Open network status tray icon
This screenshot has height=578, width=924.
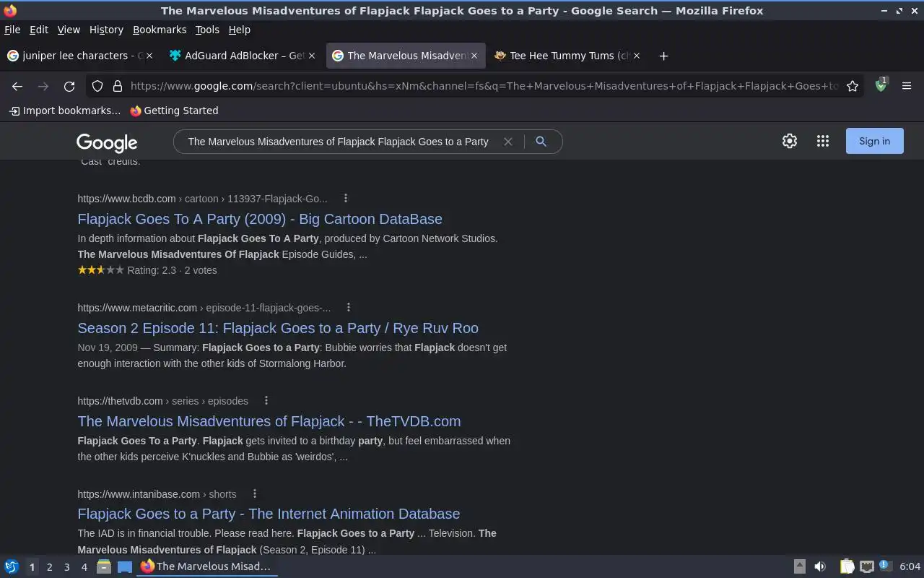867,566
